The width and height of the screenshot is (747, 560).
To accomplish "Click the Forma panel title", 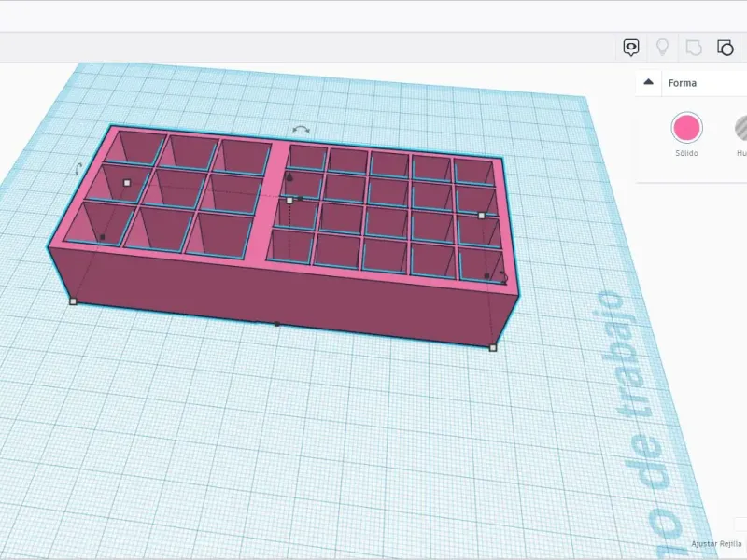I will tap(683, 83).
